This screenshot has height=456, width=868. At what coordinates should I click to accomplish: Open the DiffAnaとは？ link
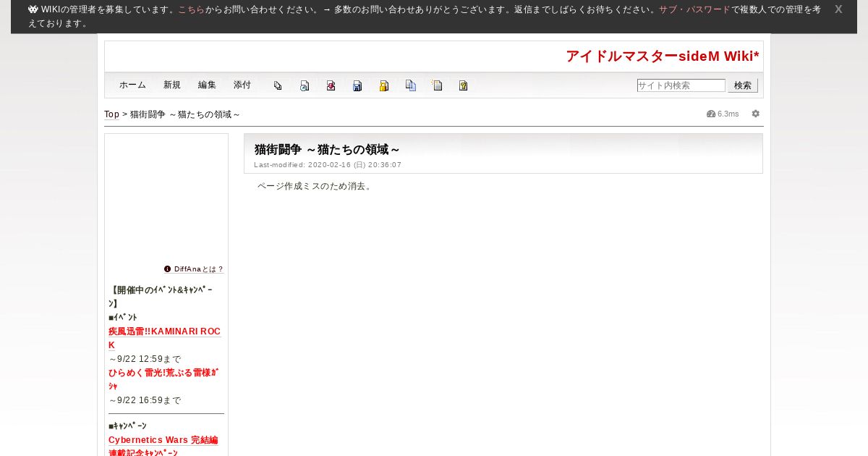click(x=199, y=269)
